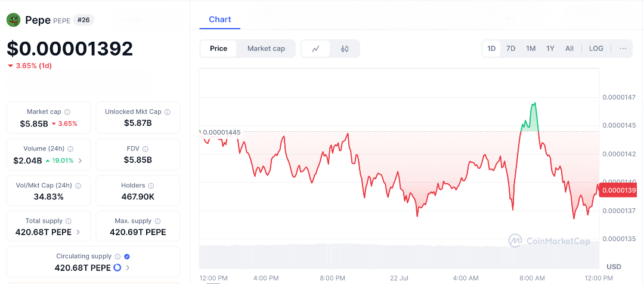Click the Pepe frog logo icon
Viewport: 644px width, 284px height.
14,20
